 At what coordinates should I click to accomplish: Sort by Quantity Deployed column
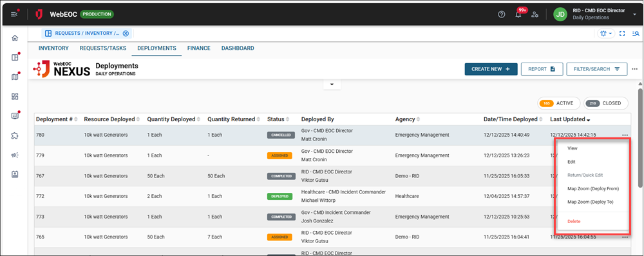pyautogui.click(x=174, y=119)
